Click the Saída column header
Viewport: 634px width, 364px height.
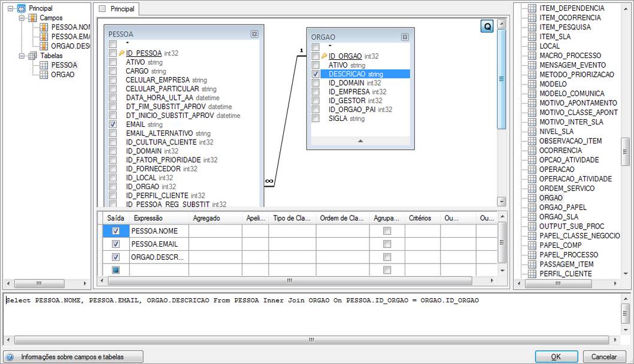click(x=116, y=218)
